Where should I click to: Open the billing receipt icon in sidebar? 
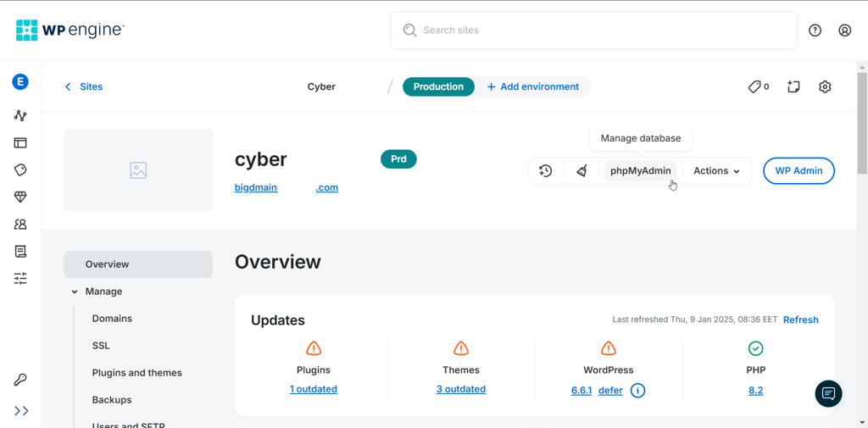(20, 252)
